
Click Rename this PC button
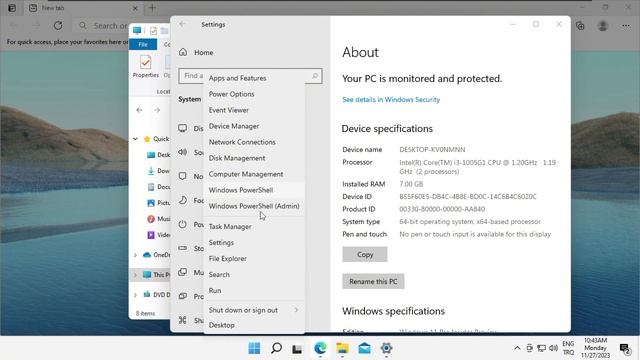pos(373,281)
